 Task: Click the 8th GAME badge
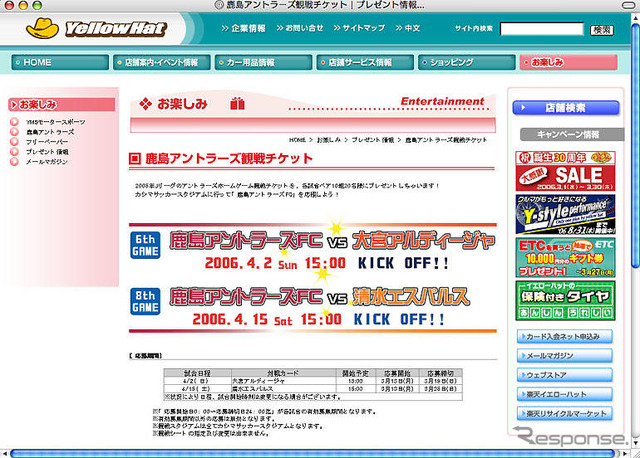tap(145, 301)
